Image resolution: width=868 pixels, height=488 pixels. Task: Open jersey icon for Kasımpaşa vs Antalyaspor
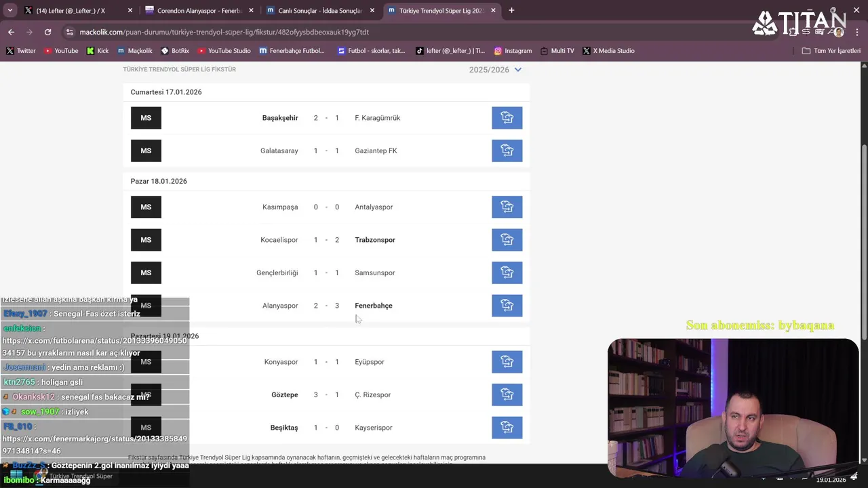(x=507, y=207)
